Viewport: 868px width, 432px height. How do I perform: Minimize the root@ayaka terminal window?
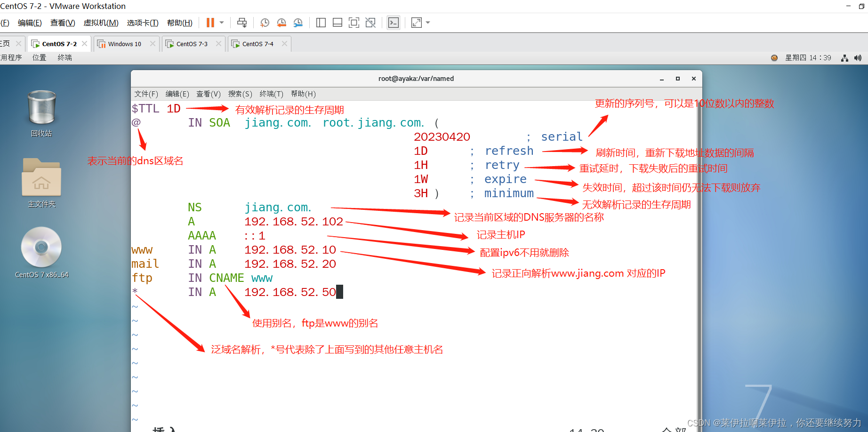click(662, 79)
